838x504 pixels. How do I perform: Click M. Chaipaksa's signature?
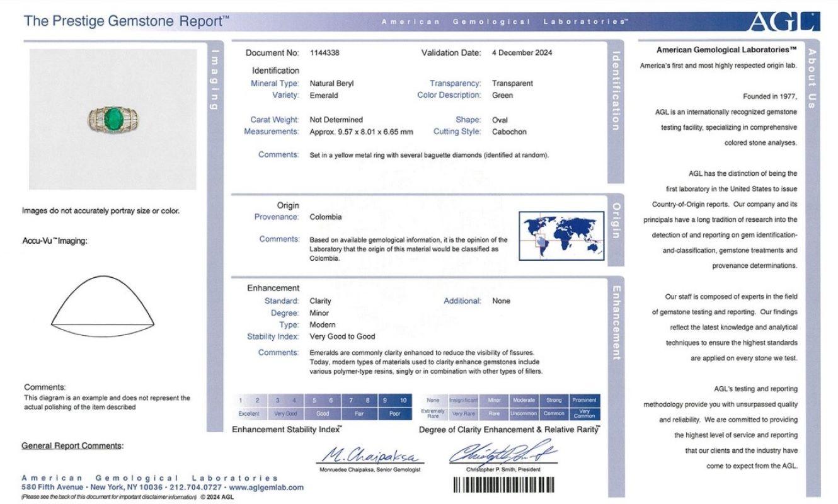[369, 455]
